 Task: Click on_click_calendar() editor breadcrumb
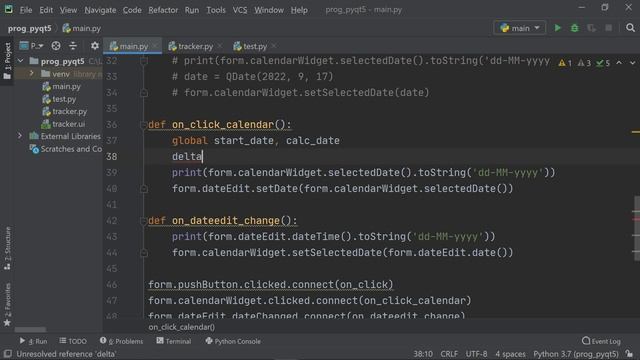[x=182, y=327]
